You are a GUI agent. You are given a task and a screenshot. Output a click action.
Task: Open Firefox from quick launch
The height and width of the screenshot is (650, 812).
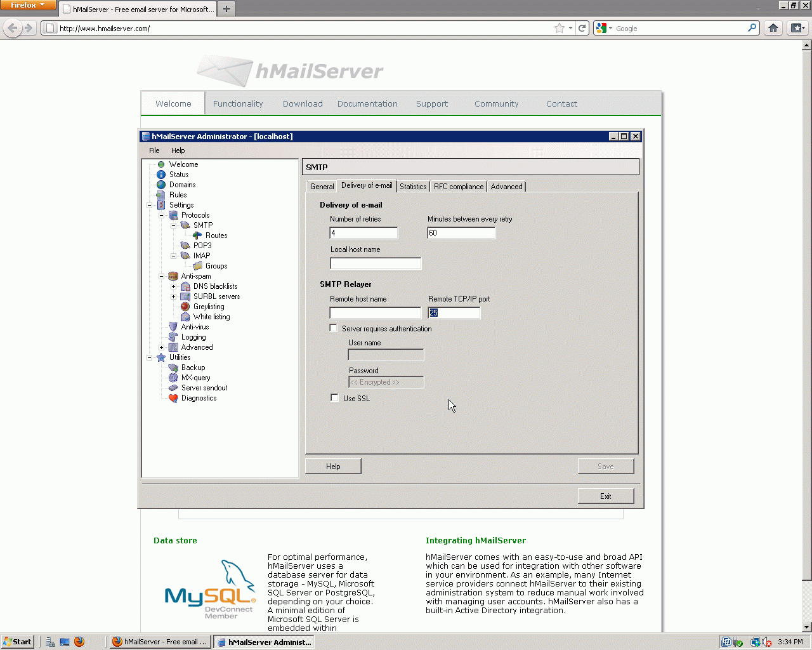click(x=79, y=642)
